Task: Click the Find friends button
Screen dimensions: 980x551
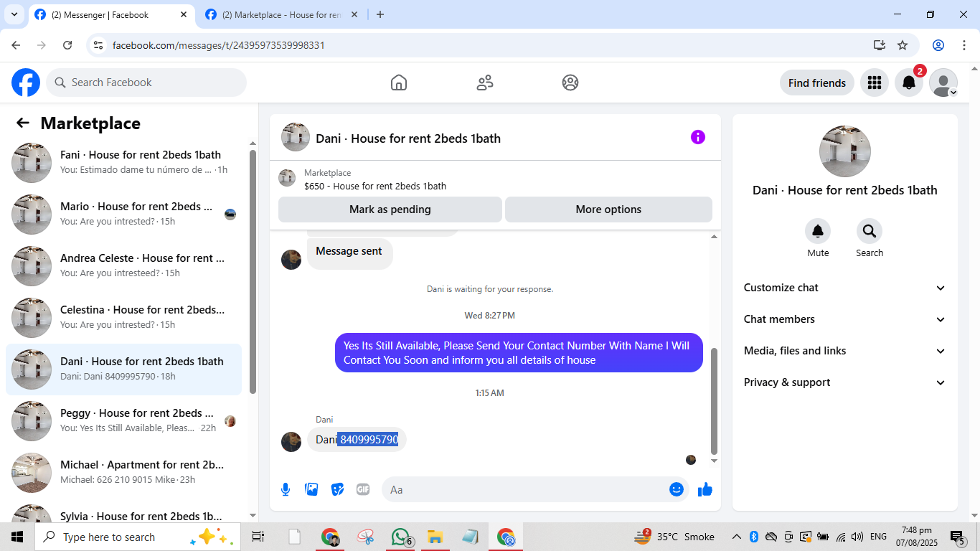Action: coord(817,83)
